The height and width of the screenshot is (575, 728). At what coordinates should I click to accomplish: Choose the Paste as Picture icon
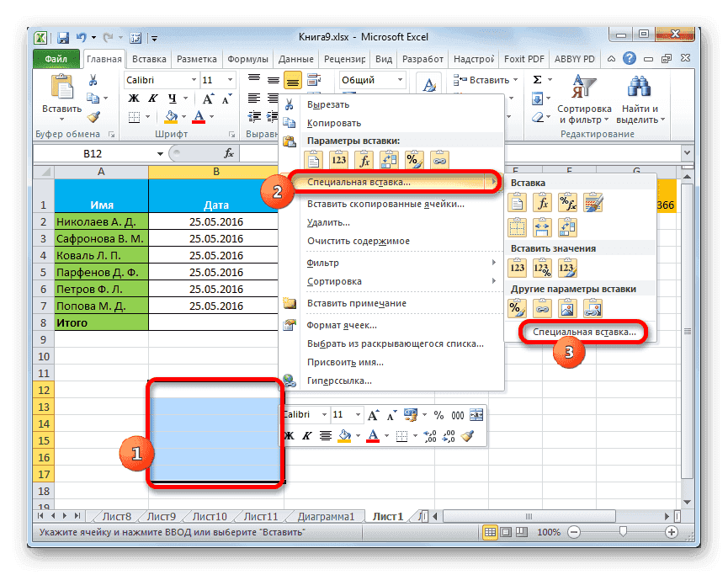pos(567,308)
